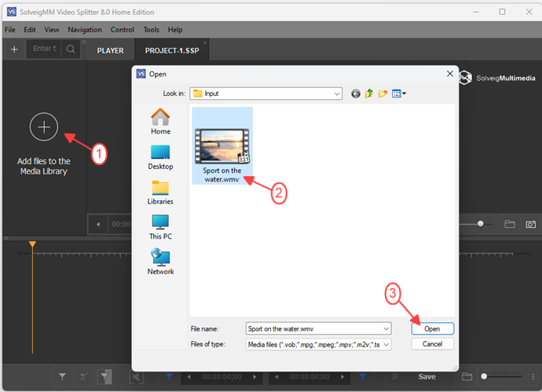Go to Network in the places bar
Image resolution: width=542 pixels, height=392 pixels.
coord(160,262)
